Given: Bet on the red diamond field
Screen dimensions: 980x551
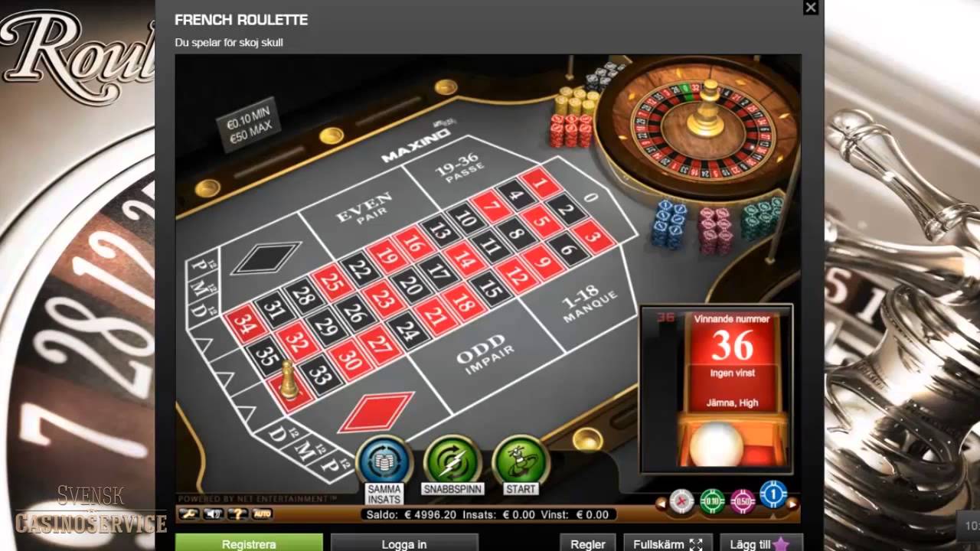Looking at the screenshot, I should (377, 412).
